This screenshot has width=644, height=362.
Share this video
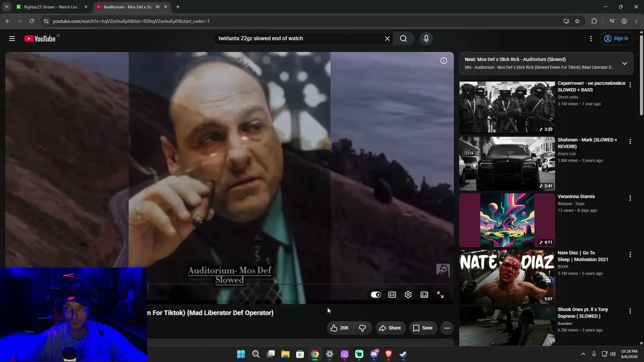pos(390,328)
